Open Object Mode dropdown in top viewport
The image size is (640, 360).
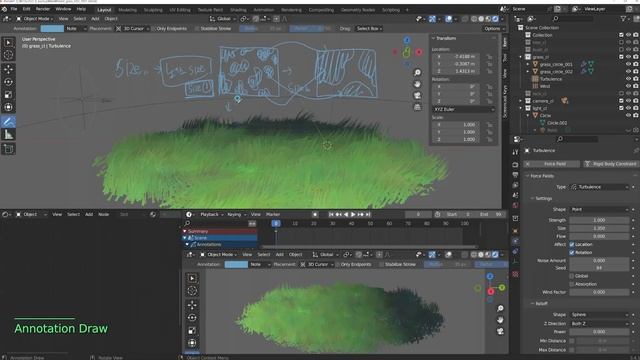click(x=35, y=19)
